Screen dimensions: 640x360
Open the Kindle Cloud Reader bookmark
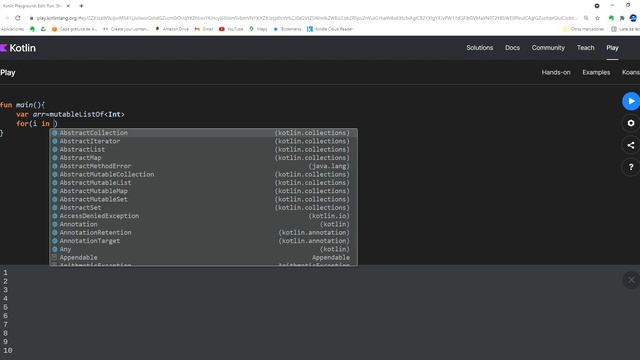click(330, 29)
